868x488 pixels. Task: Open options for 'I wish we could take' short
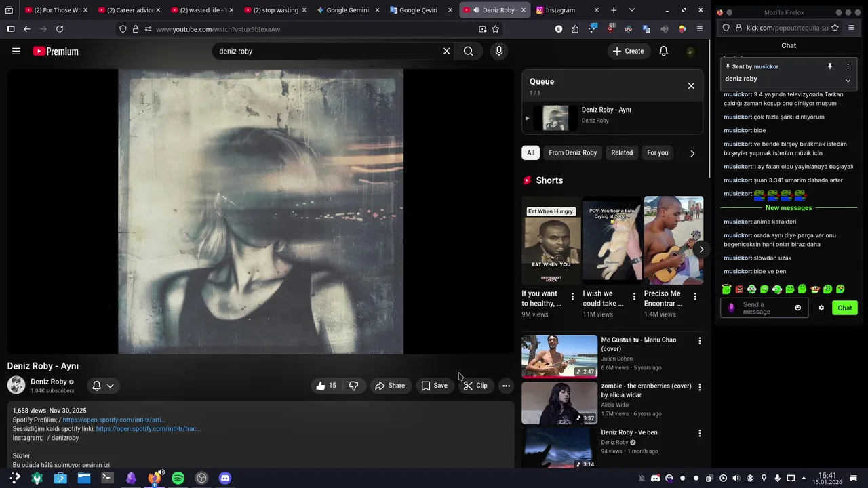634,297
